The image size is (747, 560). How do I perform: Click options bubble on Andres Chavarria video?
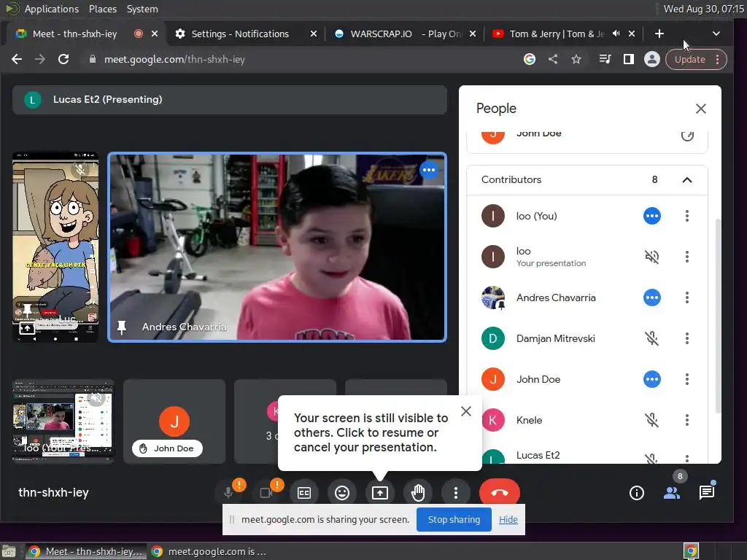(429, 170)
